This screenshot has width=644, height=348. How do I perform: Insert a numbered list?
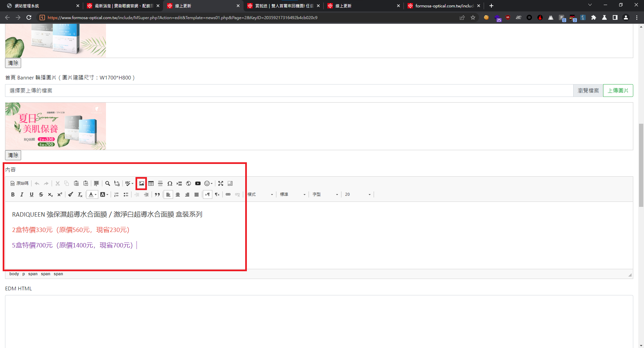[116, 194]
